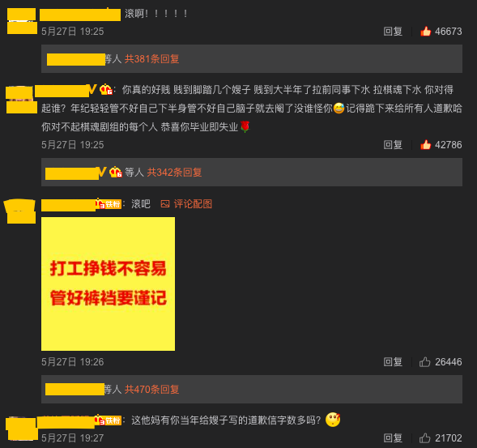
Task: Click crown badge in 342 replies bar
Action: (x=116, y=173)
